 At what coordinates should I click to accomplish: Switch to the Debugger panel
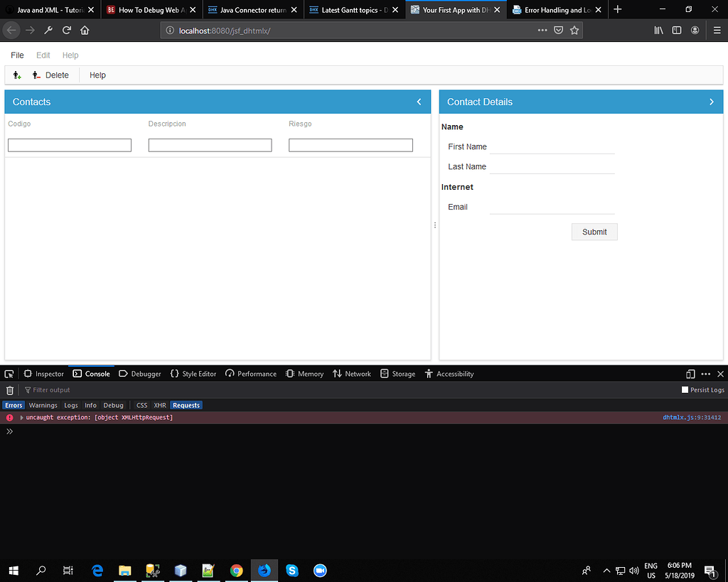[139, 373]
